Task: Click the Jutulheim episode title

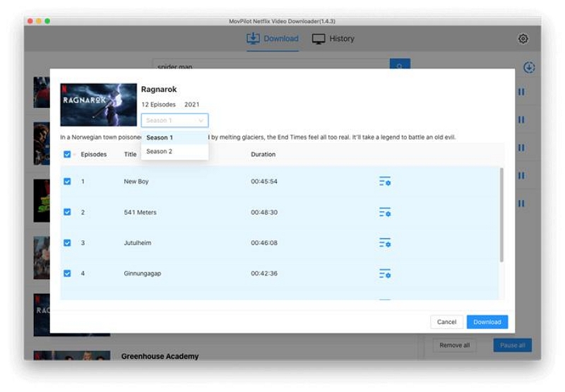Action: 138,243
